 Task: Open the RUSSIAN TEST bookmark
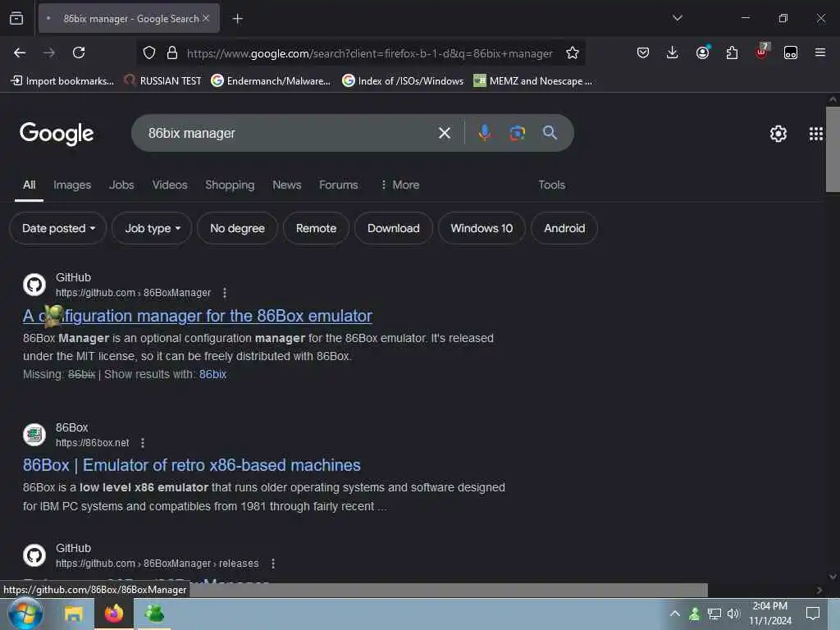(x=163, y=81)
